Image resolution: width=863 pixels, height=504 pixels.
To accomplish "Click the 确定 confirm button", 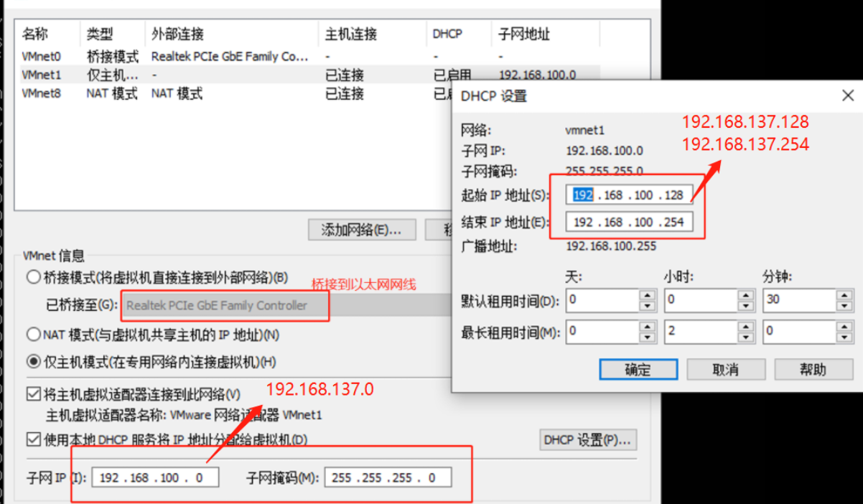I will coord(638,369).
